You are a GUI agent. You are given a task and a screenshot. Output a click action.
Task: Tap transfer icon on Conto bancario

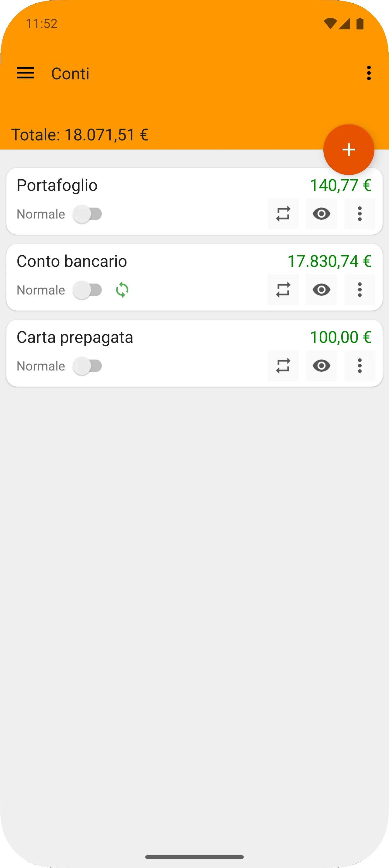click(x=283, y=290)
